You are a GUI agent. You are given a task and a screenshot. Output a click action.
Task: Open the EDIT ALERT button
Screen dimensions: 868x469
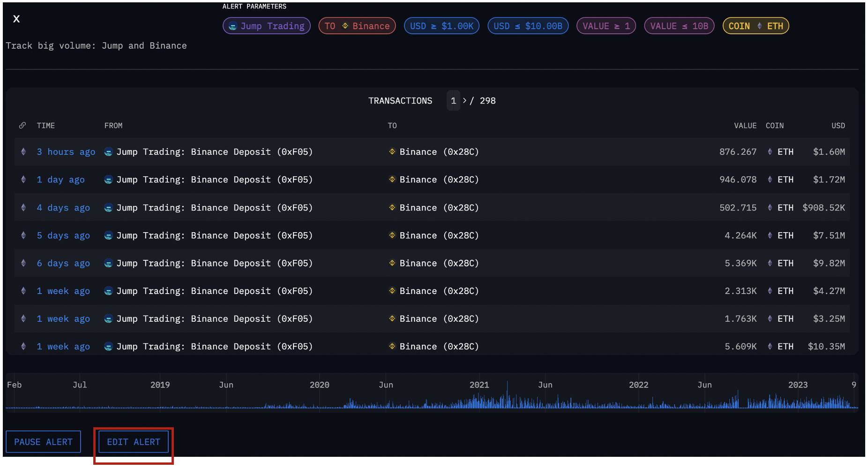[134, 442]
